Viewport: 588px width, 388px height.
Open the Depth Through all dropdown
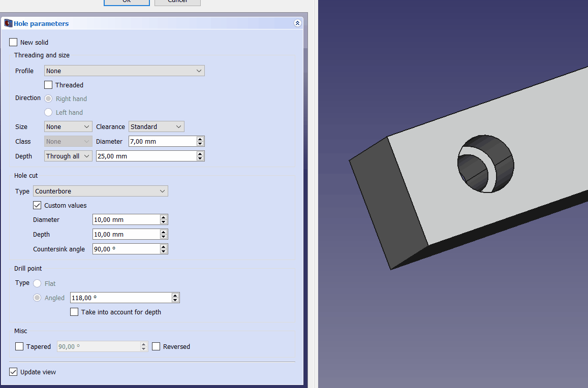click(68, 156)
